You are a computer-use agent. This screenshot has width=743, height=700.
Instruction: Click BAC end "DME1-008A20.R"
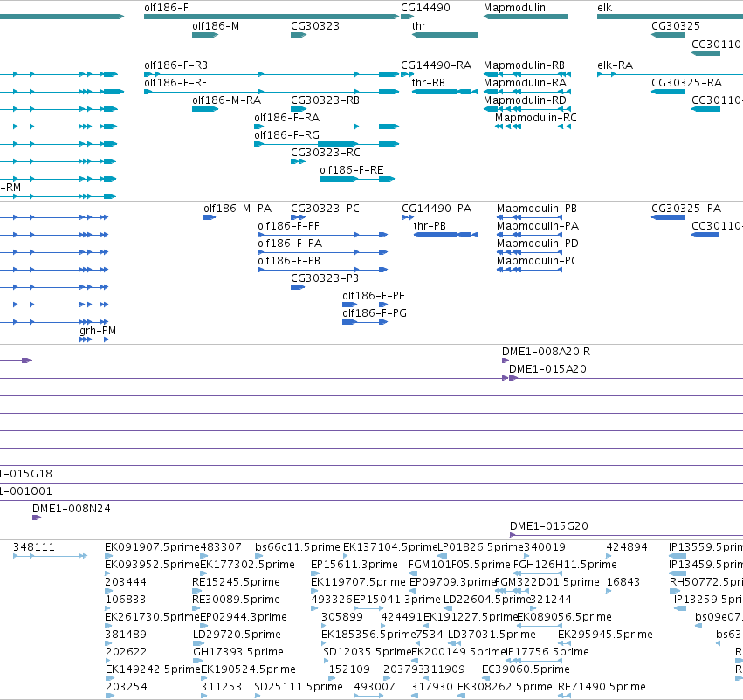(546, 352)
